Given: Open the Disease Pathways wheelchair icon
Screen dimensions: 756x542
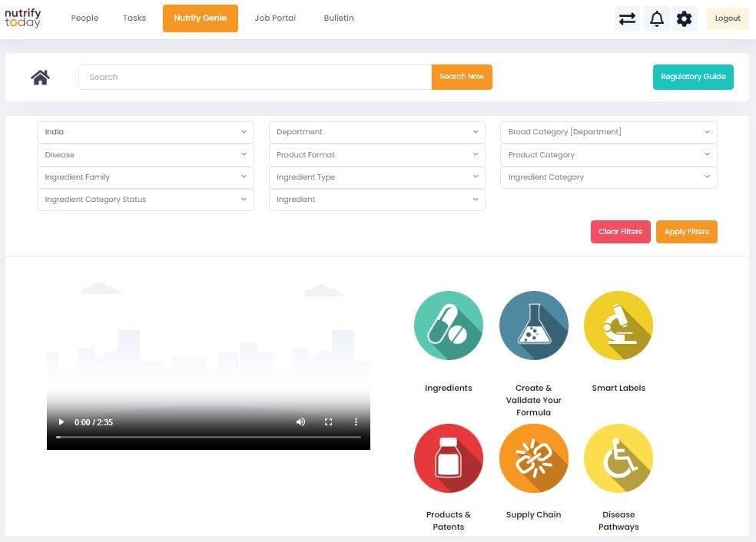Looking at the screenshot, I should point(618,458).
